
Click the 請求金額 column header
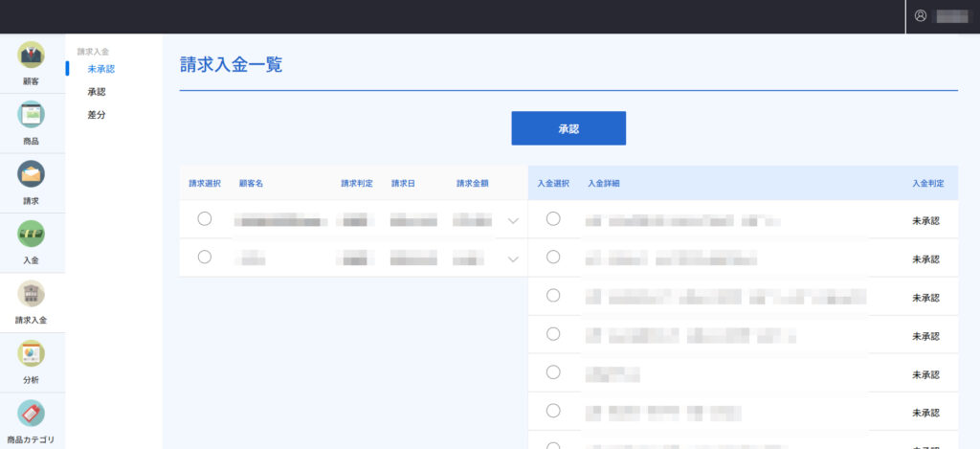point(473,184)
